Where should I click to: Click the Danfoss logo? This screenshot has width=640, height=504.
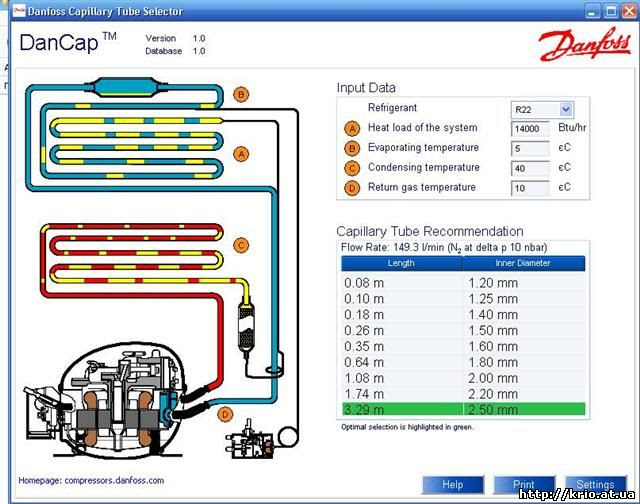(585, 44)
